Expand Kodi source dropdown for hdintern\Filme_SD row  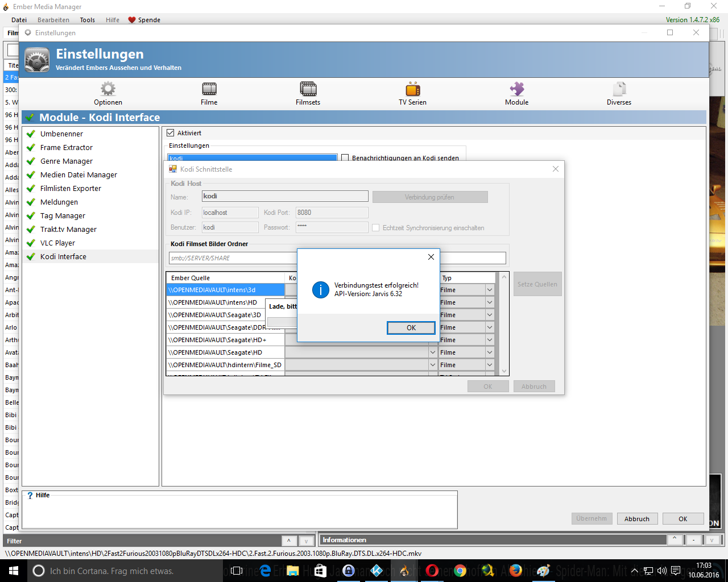[433, 365]
